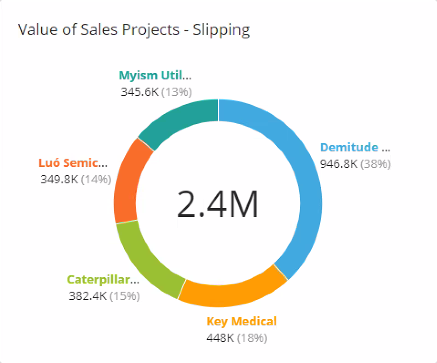Click the 382.4K (15%) value
The width and height of the screenshot is (437, 363).
tap(104, 296)
